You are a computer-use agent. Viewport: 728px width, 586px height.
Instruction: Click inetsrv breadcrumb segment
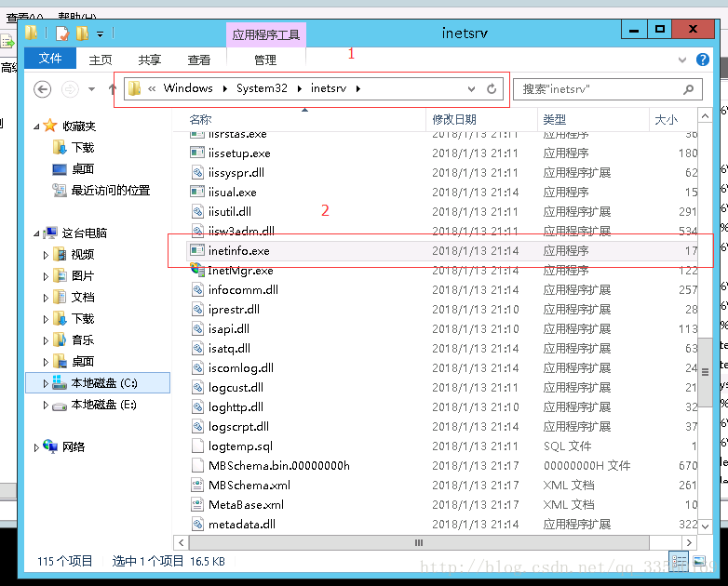pyautogui.click(x=329, y=88)
